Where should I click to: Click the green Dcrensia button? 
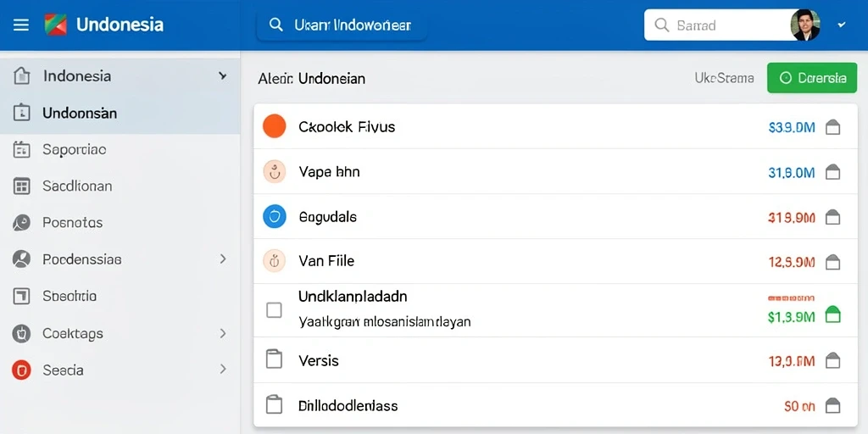[812, 78]
